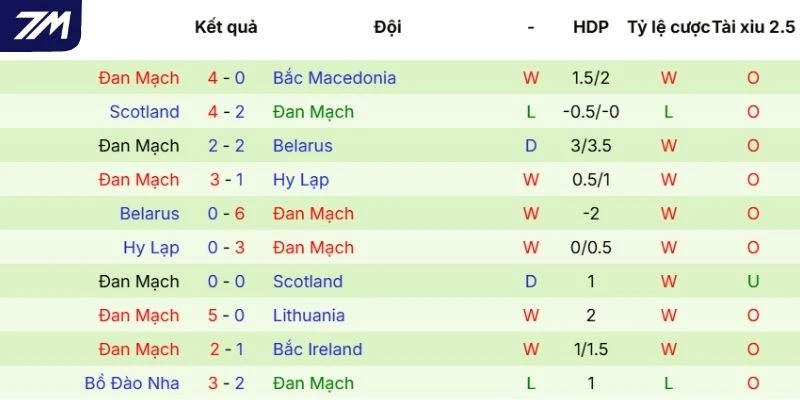The width and height of the screenshot is (800, 400).
Task: Click the Bồ Đào Nha team link
Action: pyautogui.click(x=132, y=384)
